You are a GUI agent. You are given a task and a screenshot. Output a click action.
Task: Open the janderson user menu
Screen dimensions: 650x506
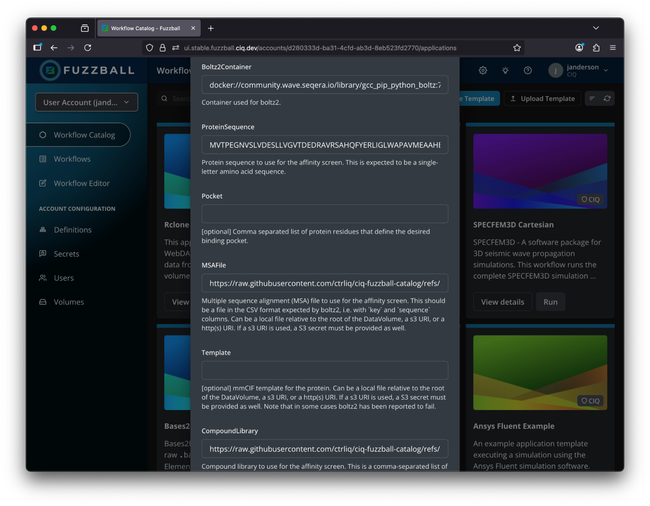tap(578, 70)
